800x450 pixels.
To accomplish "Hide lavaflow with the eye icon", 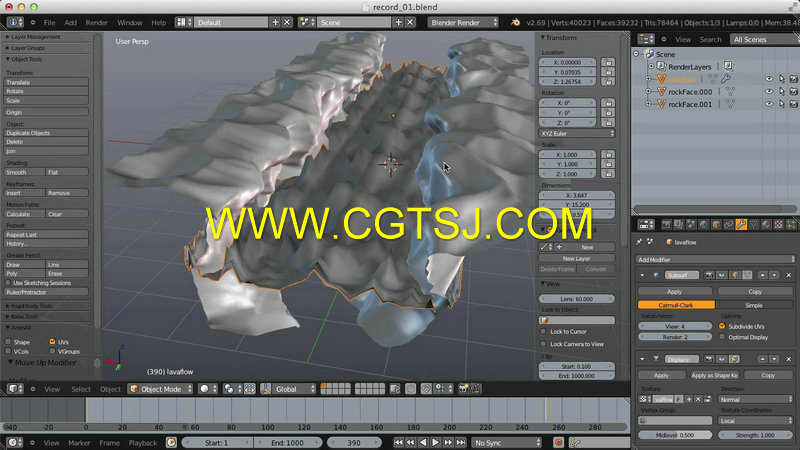I will click(768, 79).
